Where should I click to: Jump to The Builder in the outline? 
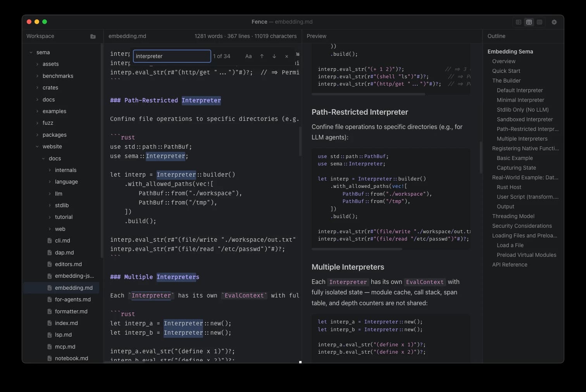(507, 81)
